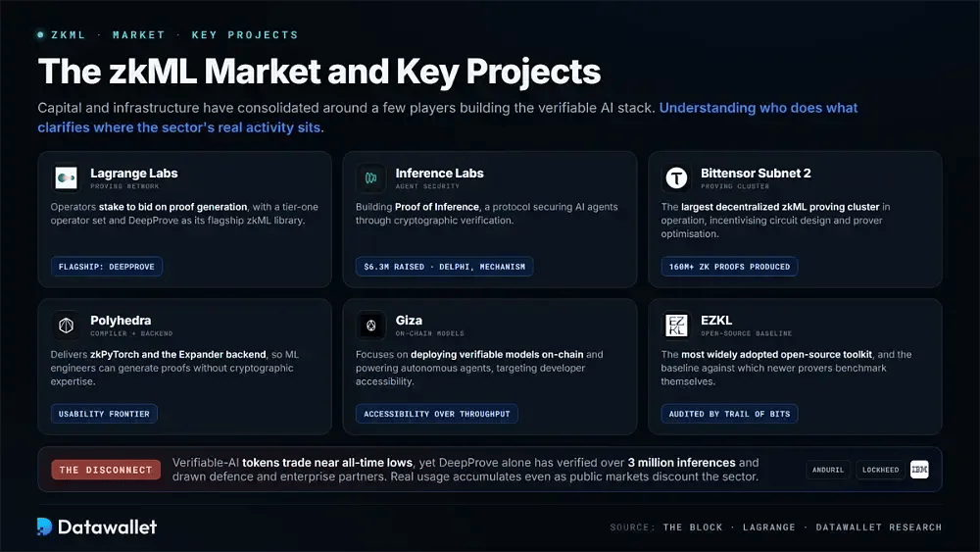The image size is (980, 552).
Task: Click the OPEN-SOURCE BASELINE subtitle
Action: (746, 333)
